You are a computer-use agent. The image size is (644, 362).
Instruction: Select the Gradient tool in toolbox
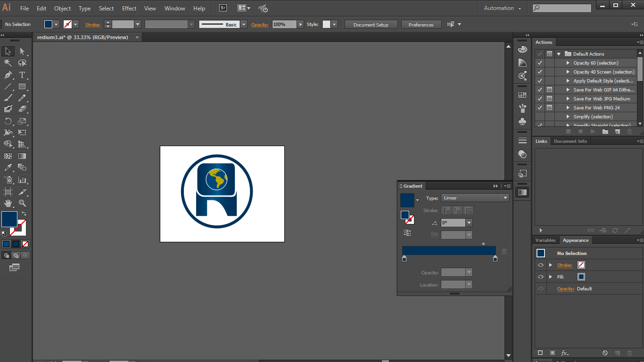(22, 156)
